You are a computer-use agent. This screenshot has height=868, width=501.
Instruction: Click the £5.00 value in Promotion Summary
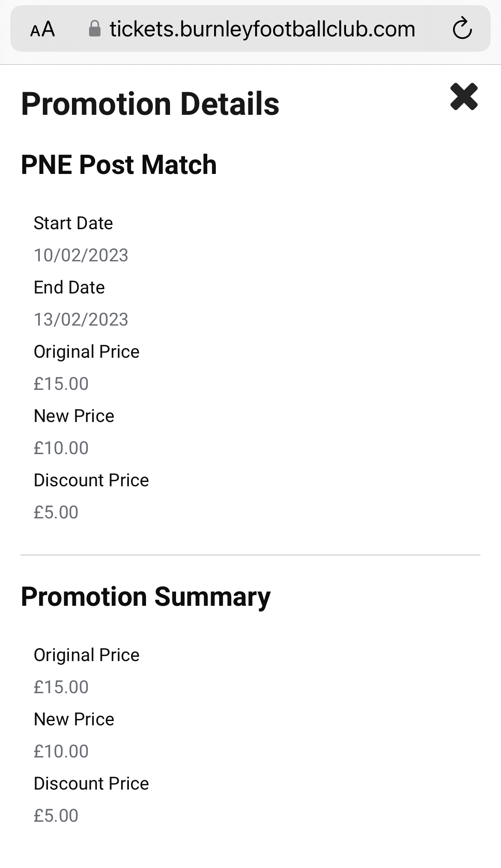point(56,816)
